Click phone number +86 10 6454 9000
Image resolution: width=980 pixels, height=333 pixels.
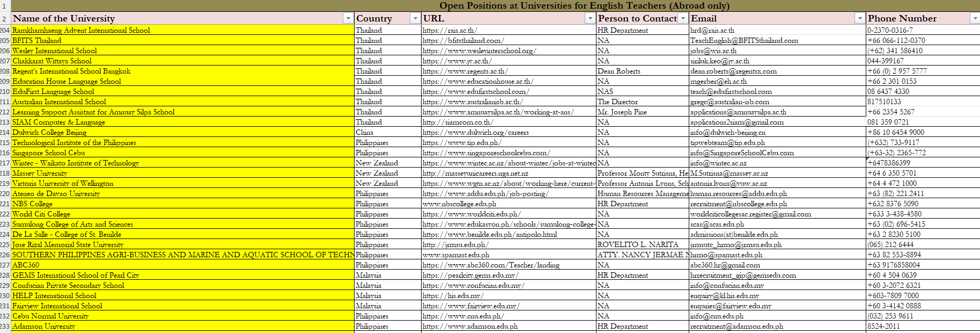(923, 132)
